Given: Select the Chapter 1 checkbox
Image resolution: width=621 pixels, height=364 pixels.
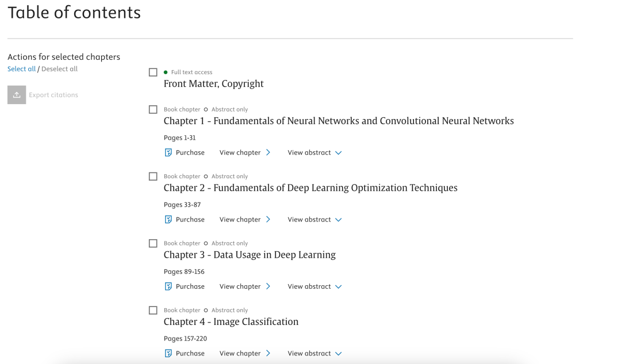Looking at the screenshot, I should tap(153, 109).
